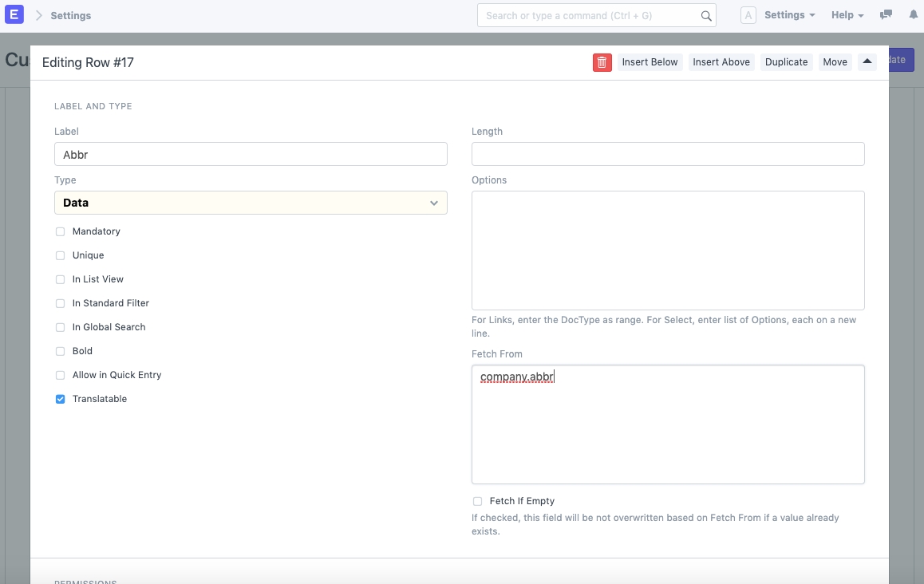The height and width of the screenshot is (584, 924).
Task: Click the user avatar icon
Action: click(x=748, y=15)
